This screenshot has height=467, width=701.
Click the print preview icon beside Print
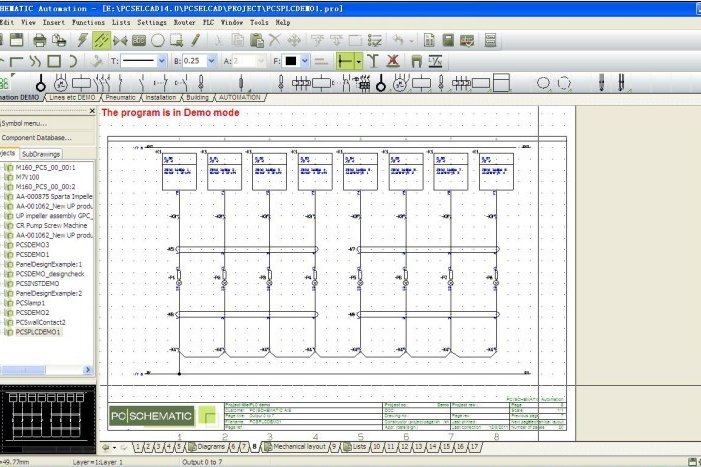[x=59, y=40]
